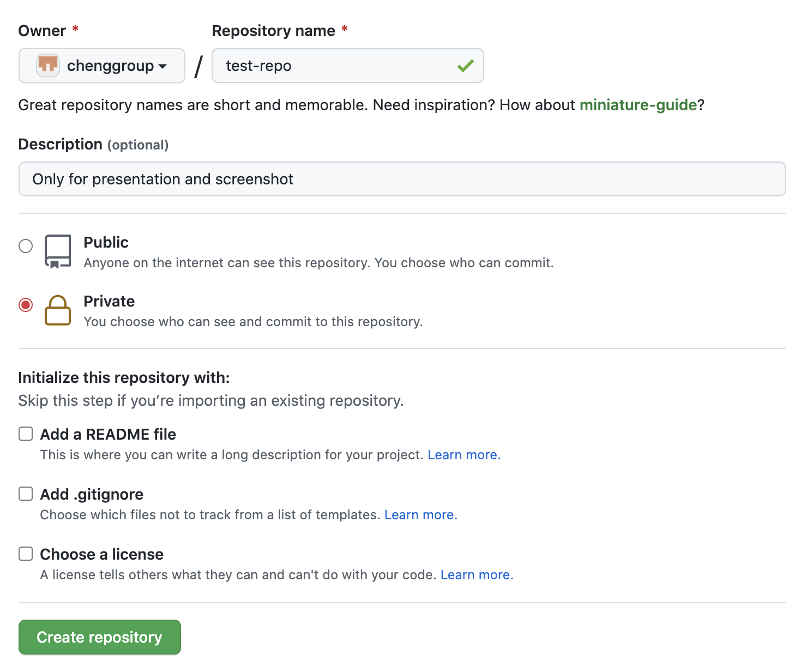Click the Public option label
The image size is (807, 672).
[106, 242]
